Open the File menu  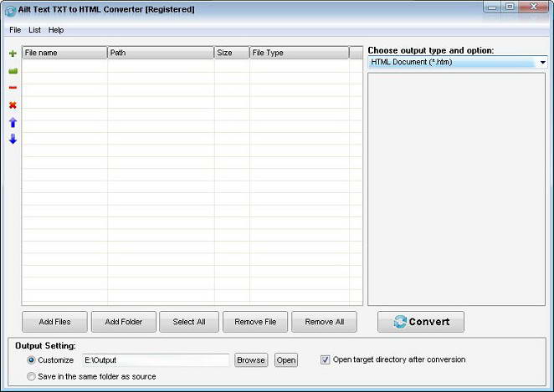coord(15,30)
